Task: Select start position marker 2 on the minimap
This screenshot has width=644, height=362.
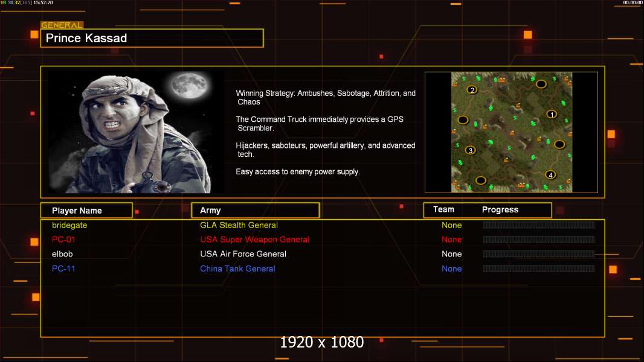Action: click(x=472, y=90)
